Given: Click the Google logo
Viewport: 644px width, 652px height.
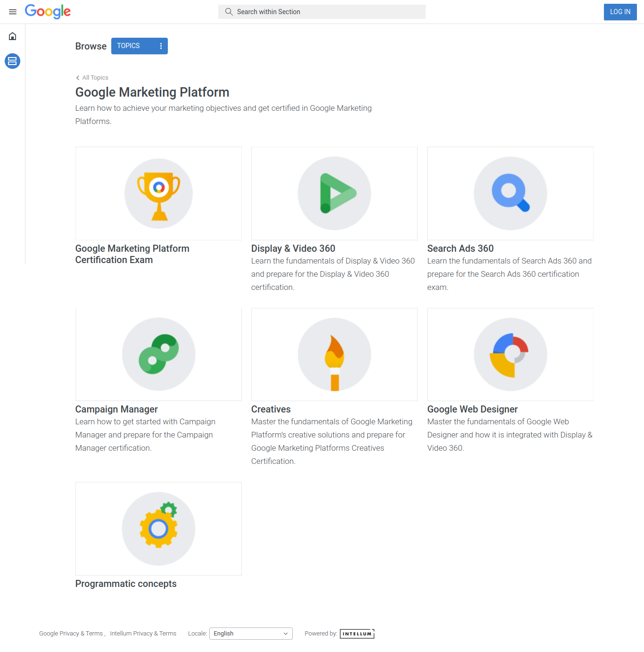Looking at the screenshot, I should click(48, 11).
